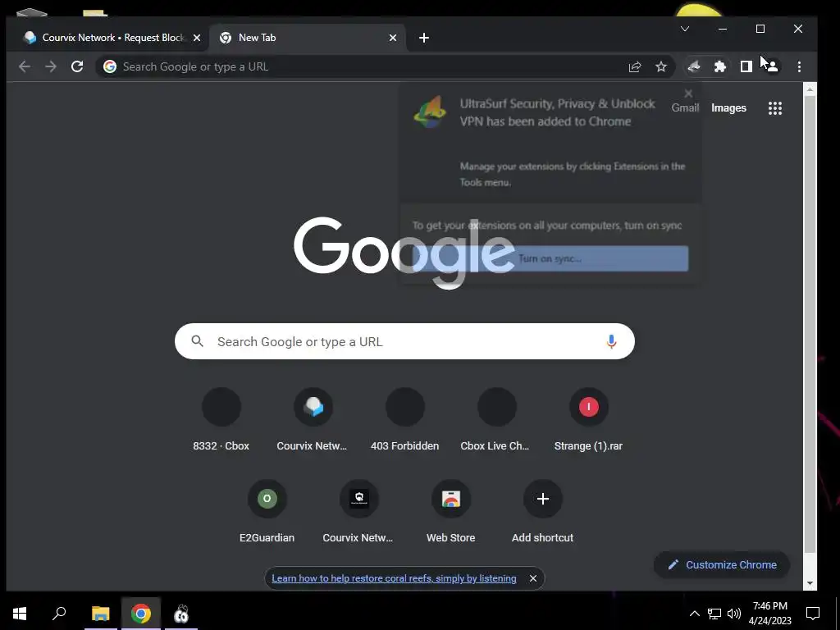Click the scrollbar up arrow
Screen dimensions: 840x630
[810, 89]
